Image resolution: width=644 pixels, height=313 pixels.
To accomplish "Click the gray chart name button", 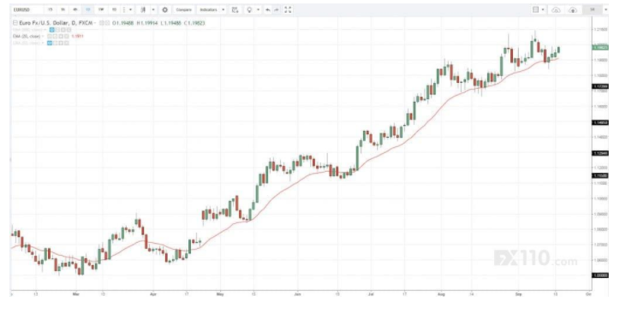I will pyautogui.click(x=593, y=9).
